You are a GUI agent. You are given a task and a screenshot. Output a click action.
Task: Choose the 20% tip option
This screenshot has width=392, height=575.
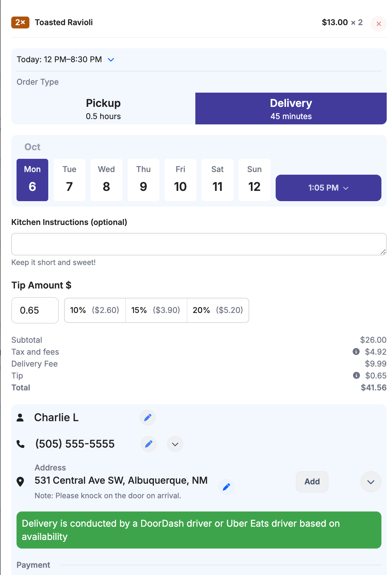218,310
